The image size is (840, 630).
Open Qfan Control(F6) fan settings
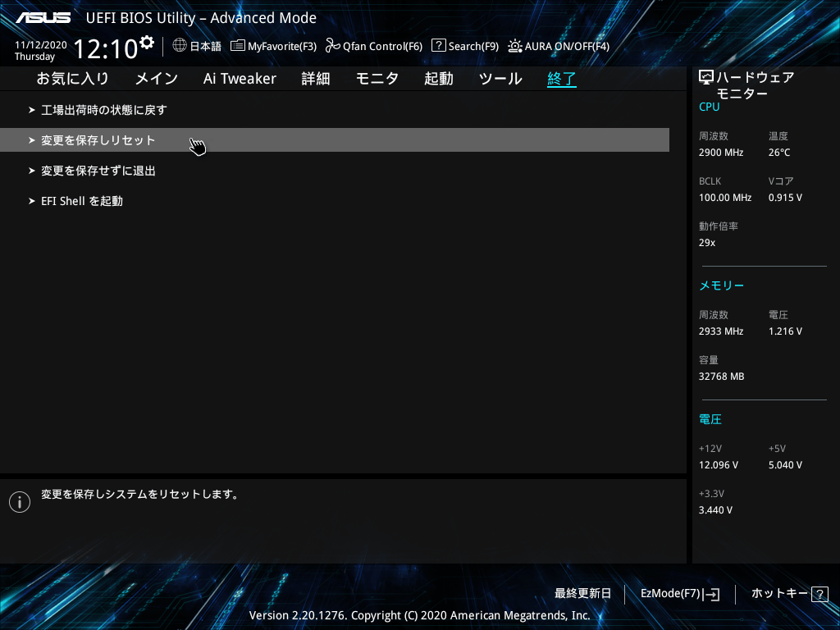(x=374, y=46)
